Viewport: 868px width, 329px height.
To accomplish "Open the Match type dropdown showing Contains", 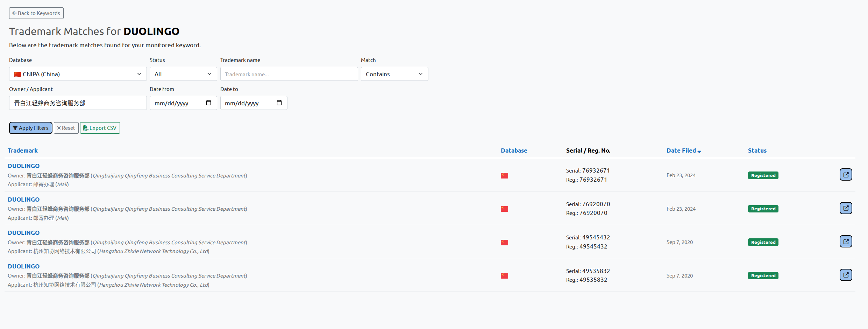I will tap(394, 74).
